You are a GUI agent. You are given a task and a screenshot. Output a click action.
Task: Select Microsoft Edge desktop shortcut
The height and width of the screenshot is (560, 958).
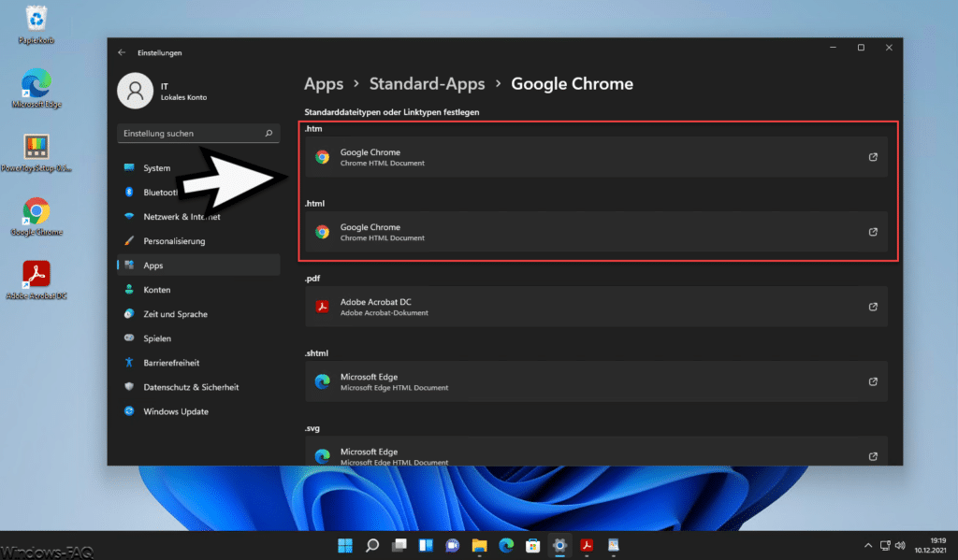[x=36, y=89]
